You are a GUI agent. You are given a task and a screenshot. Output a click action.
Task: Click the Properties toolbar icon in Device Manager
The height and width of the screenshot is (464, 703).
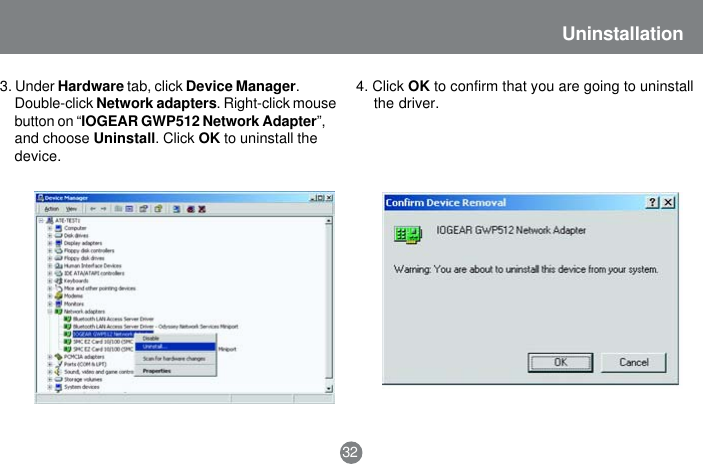(143, 209)
